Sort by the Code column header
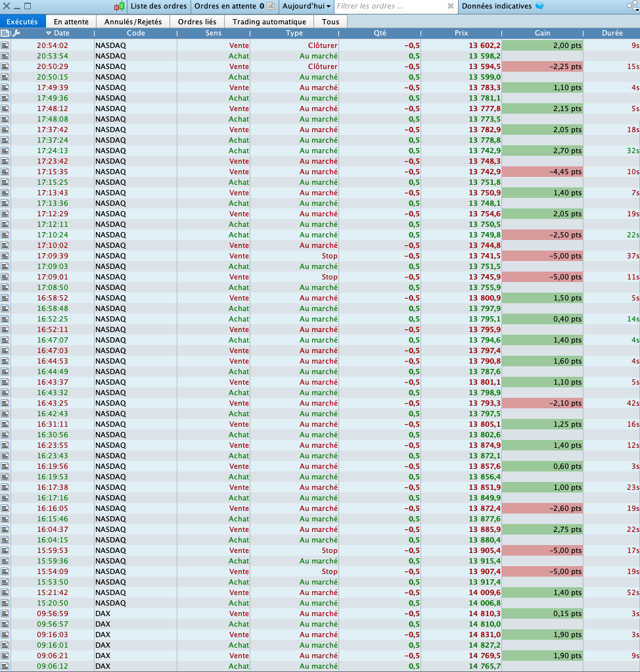Image resolution: width=640 pixels, height=672 pixels. (136, 33)
